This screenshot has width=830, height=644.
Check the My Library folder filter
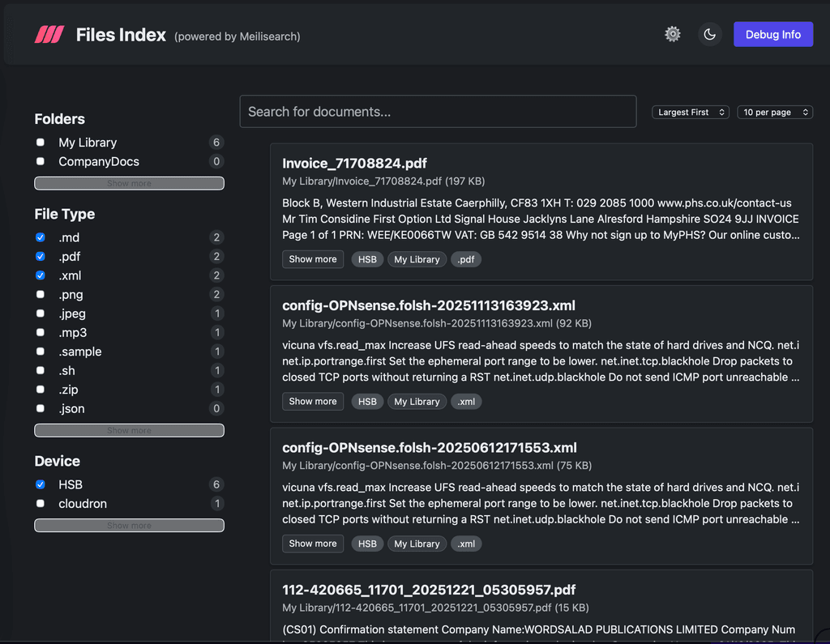click(40, 142)
